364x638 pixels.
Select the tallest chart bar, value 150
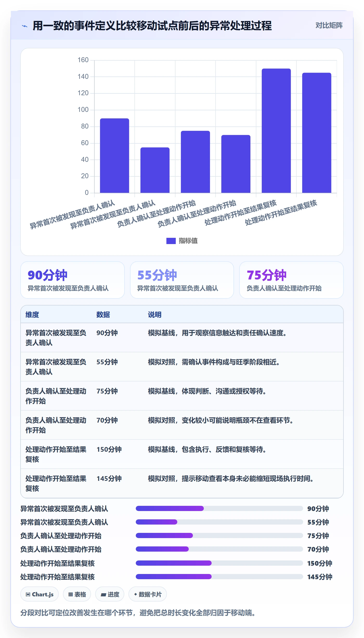coord(276,131)
